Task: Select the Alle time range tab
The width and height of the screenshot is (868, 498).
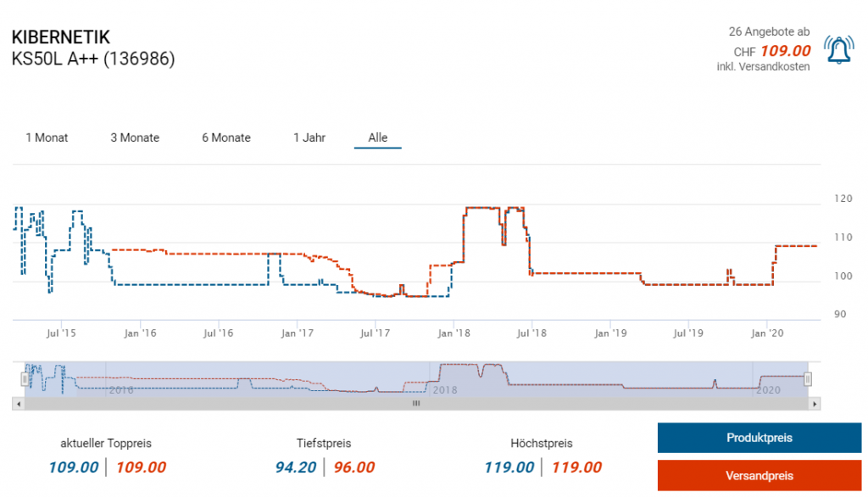Action: [x=377, y=137]
